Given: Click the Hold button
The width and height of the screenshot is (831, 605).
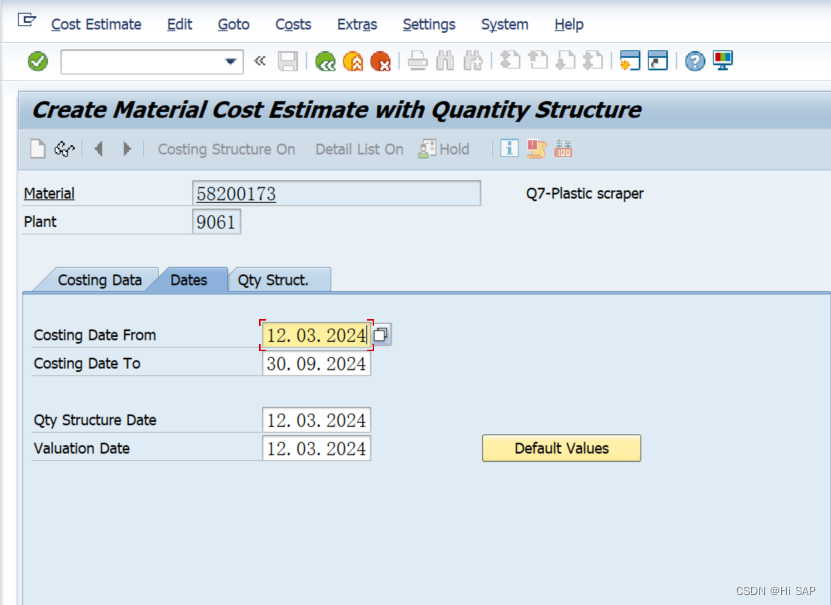Looking at the screenshot, I should coord(444,148).
